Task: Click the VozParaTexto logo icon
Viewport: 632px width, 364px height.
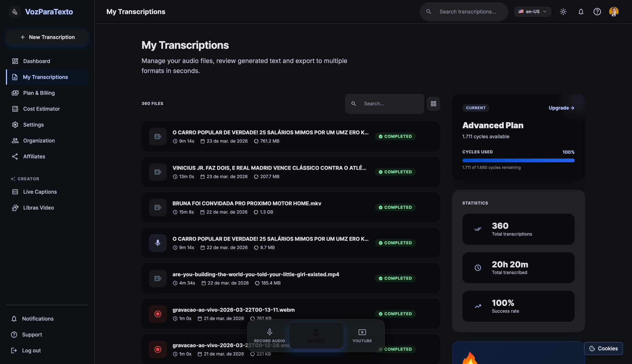Action: pyautogui.click(x=15, y=12)
